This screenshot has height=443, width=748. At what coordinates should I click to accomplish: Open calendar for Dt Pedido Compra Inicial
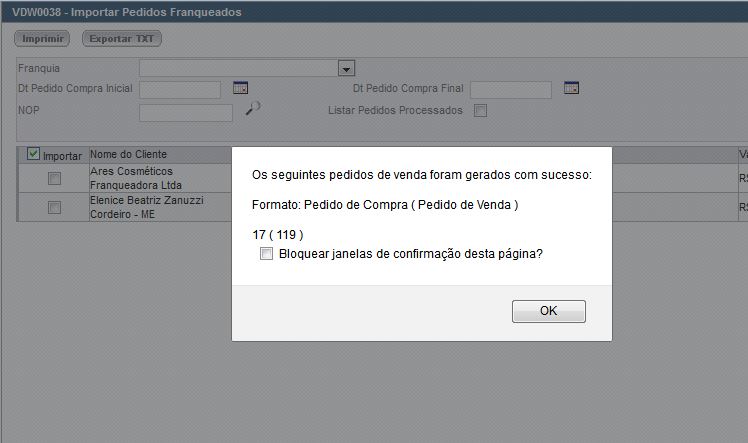coord(240,88)
